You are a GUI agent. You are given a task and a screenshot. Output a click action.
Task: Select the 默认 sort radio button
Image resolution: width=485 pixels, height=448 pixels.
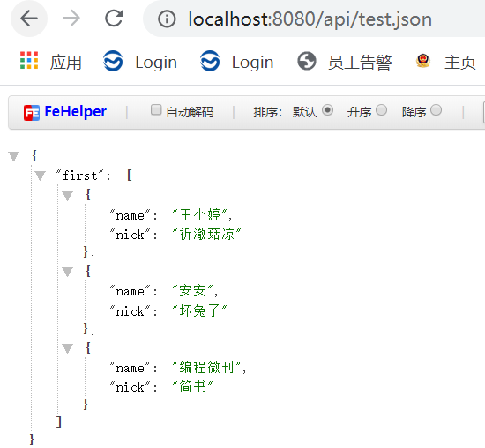(x=327, y=110)
